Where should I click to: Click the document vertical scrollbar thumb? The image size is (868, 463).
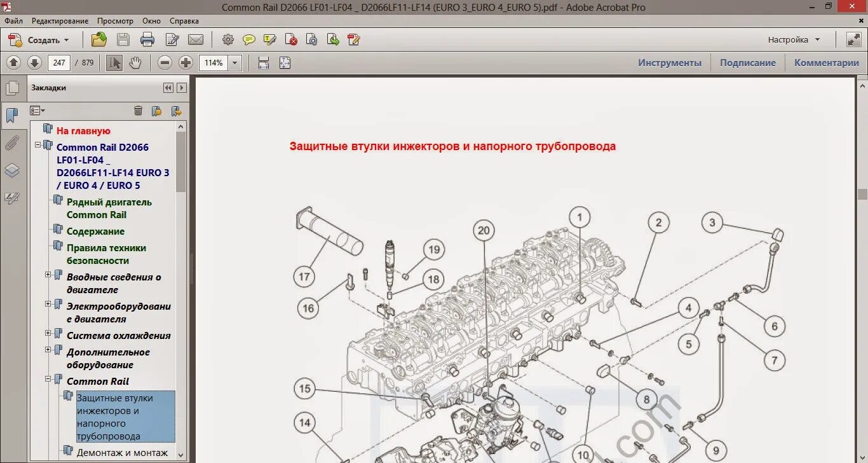[862, 194]
